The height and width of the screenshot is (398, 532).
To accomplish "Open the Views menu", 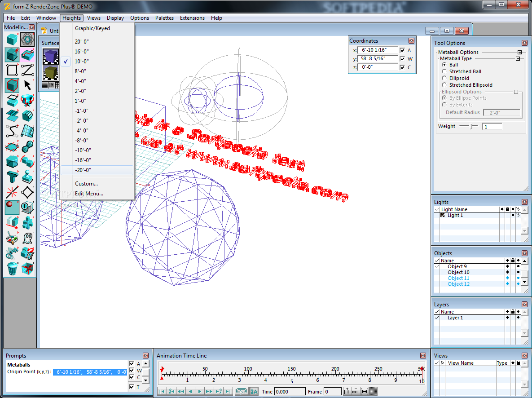I will (94, 18).
